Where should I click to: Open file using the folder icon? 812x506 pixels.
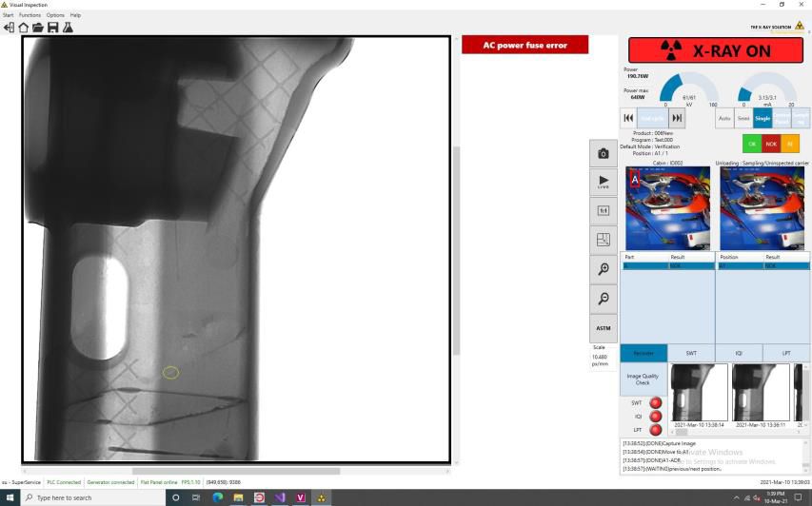pyautogui.click(x=38, y=28)
